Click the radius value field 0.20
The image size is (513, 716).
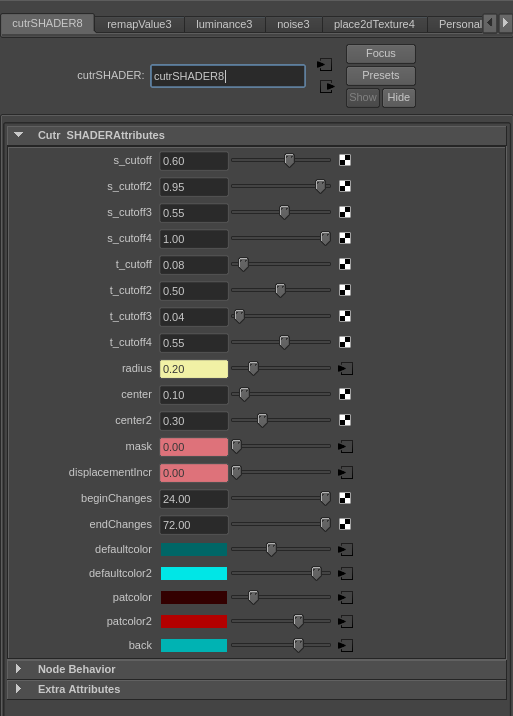[x=194, y=369]
